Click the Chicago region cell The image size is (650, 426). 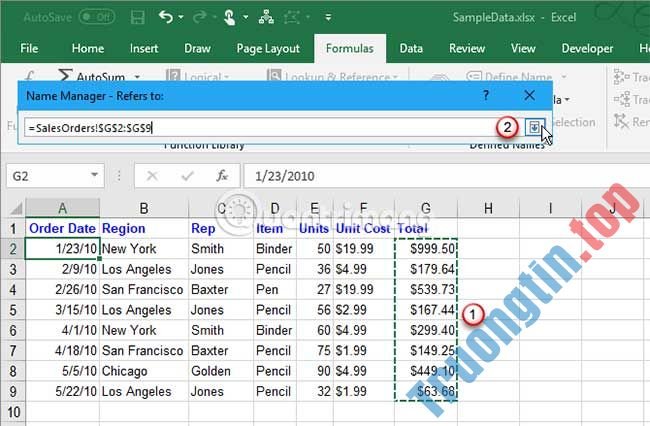coord(144,371)
